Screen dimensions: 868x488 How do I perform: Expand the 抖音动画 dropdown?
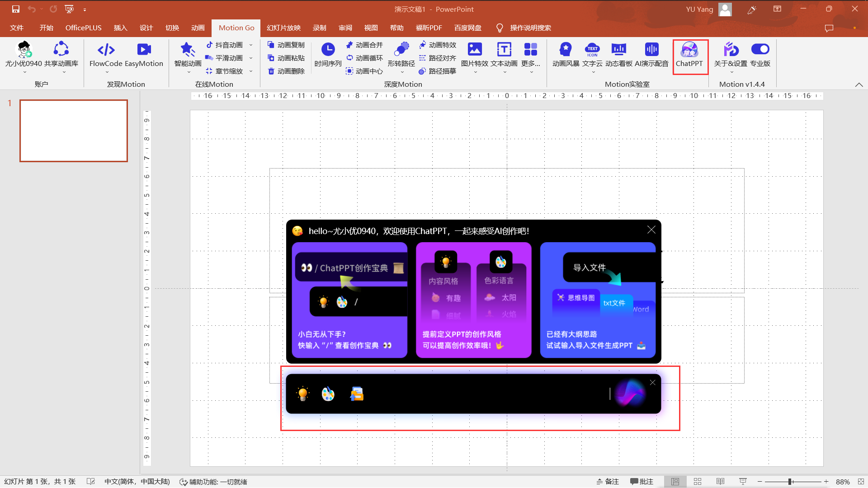(251, 45)
